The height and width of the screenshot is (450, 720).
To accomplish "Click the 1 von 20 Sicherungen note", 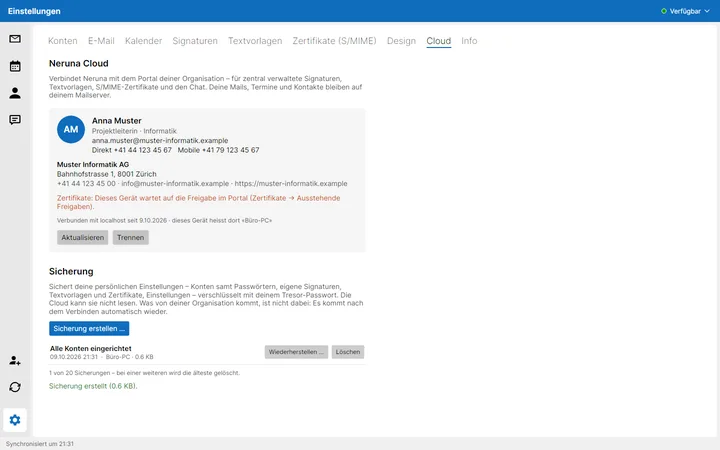I will click(144, 373).
